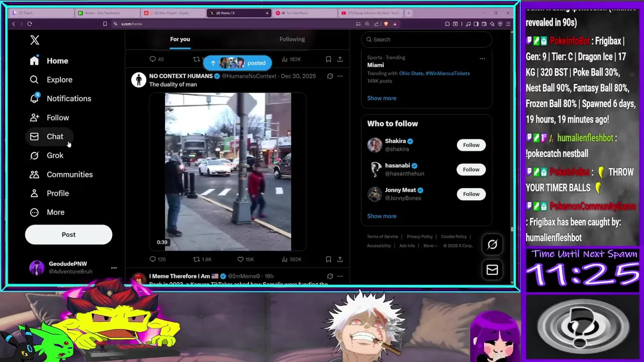Viewport: 644px width, 362px height.
Task: Open the Brave Shields lion icon
Action: click(x=386, y=24)
